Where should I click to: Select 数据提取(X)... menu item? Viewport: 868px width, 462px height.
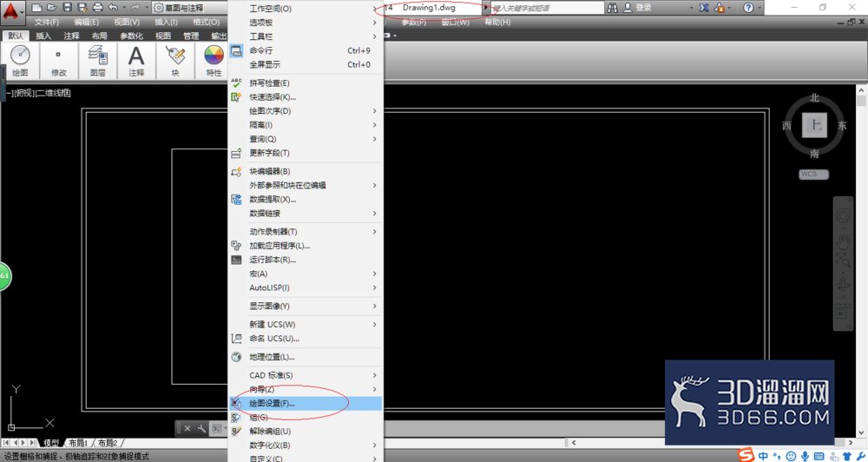tap(306, 199)
